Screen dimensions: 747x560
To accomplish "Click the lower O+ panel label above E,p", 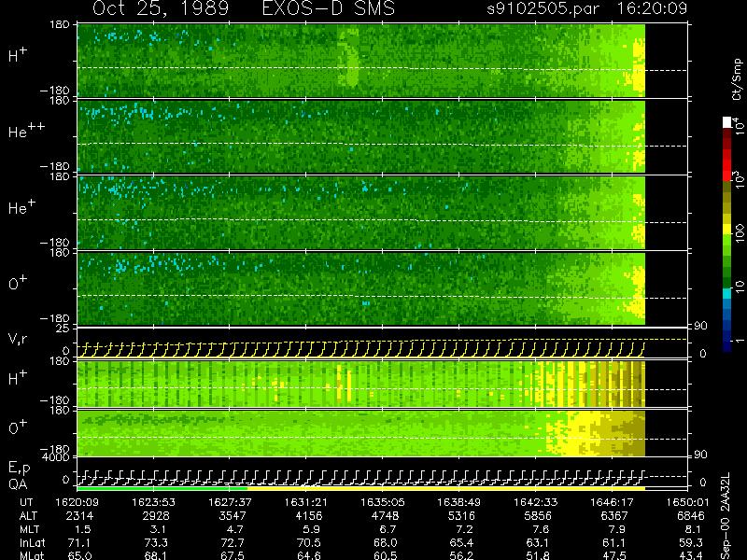I will (18, 427).
